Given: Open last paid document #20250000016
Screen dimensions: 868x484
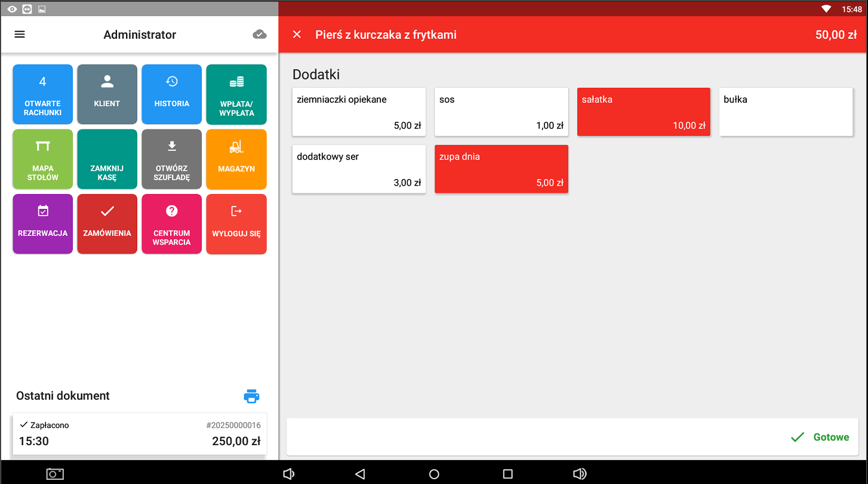Looking at the screenshot, I should coord(140,434).
